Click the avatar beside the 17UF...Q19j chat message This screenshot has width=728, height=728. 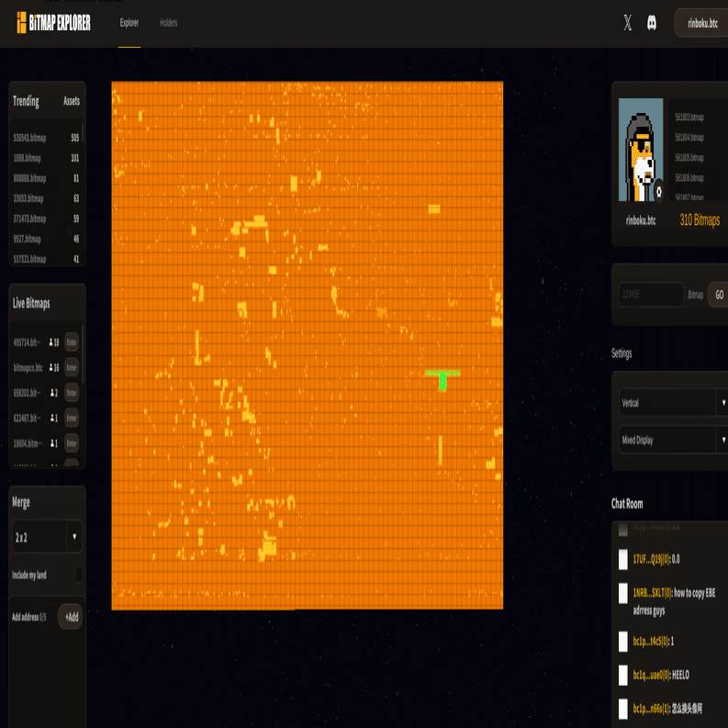(x=623, y=559)
